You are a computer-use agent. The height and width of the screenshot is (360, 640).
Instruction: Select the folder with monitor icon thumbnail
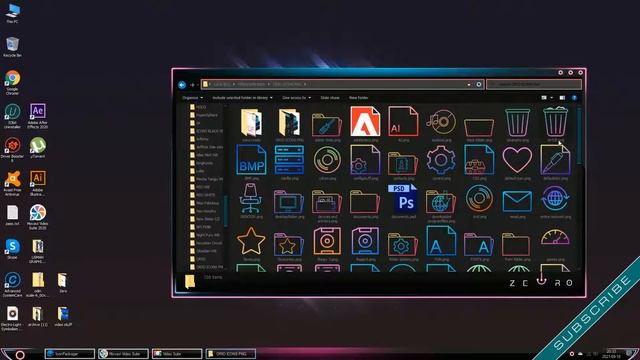[289, 202]
